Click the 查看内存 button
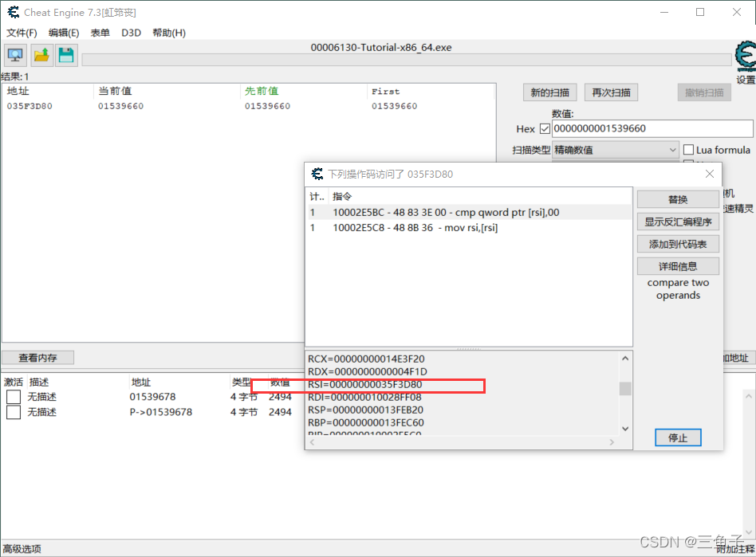The image size is (756, 557). coord(38,358)
